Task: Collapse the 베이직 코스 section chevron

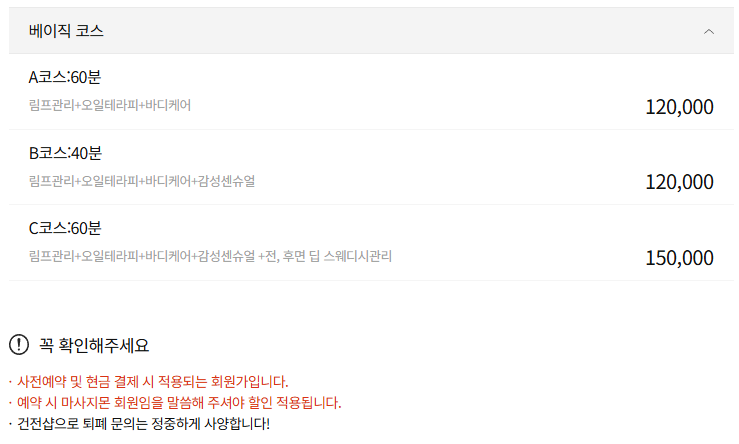Action: [x=709, y=31]
